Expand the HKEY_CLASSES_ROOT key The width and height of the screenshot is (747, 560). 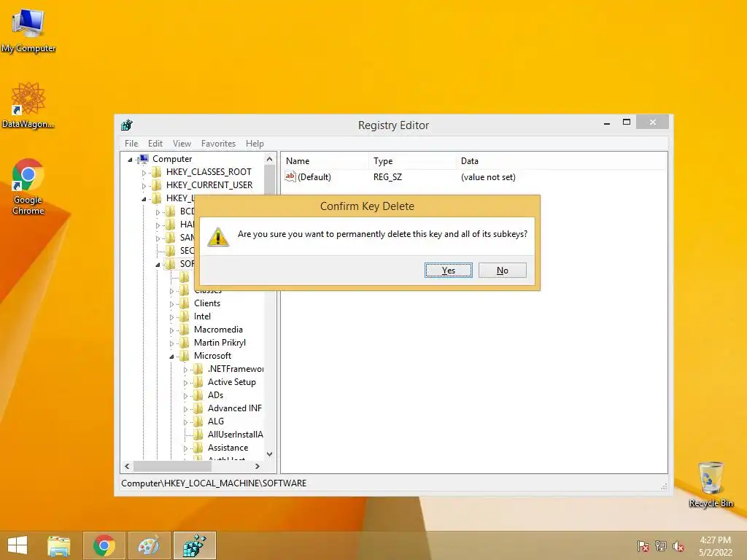click(x=144, y=173)
